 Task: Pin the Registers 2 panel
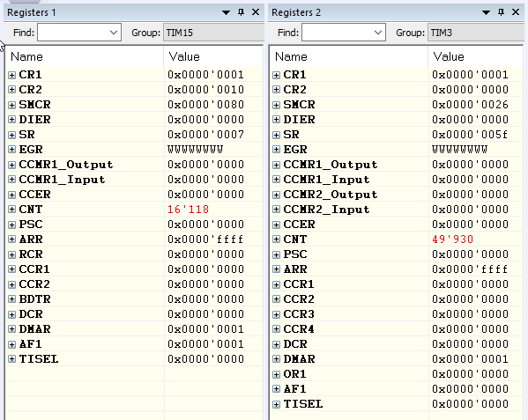point(501,12)
